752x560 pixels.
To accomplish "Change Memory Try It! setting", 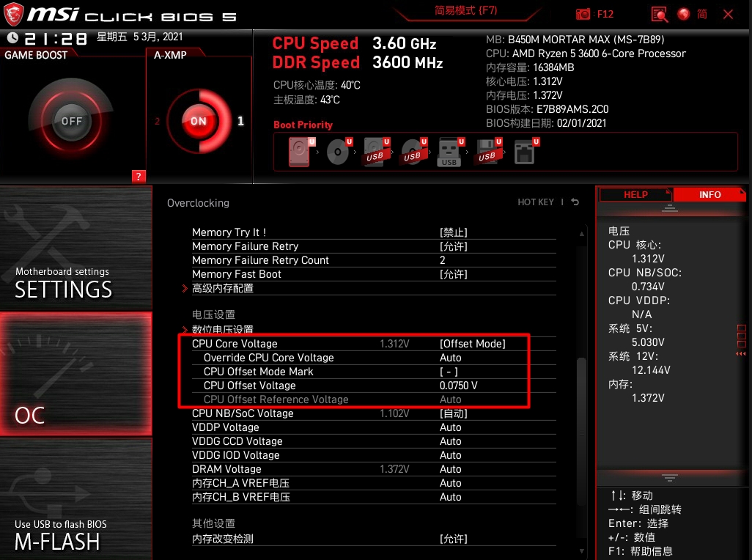I will pos(374,232).
